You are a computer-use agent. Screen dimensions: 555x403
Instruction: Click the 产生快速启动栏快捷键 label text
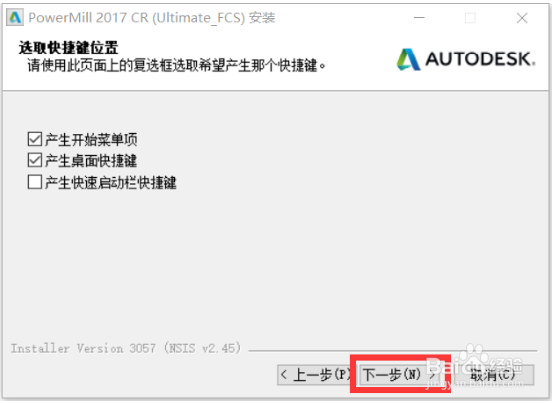coord(110,182)
